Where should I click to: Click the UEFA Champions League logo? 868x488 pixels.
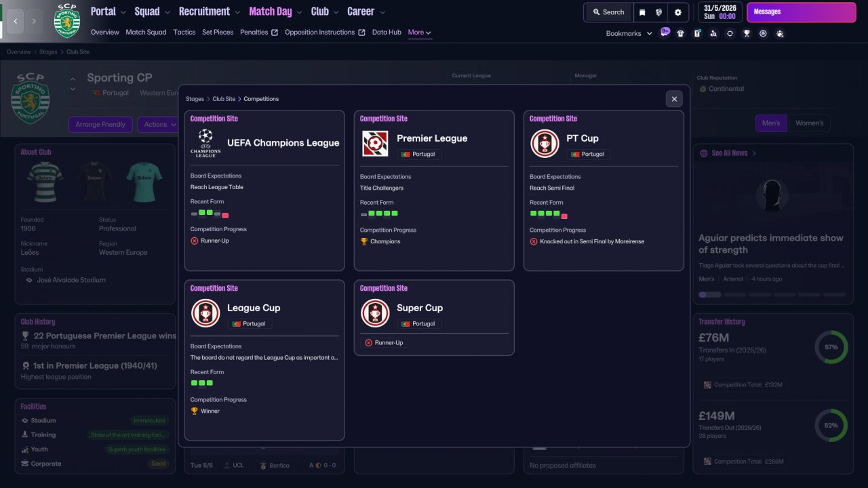point(205,143)
